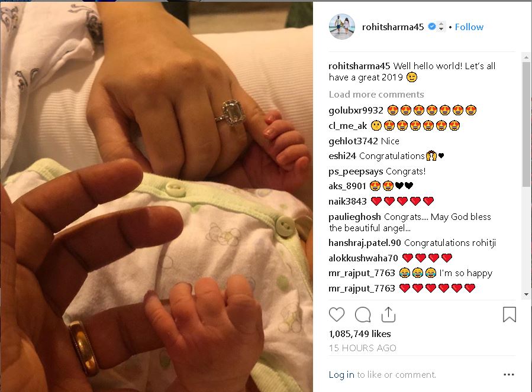Click the 15 HOURS AGO timestamp
The image size is (532, 392).
[x=362, y=348]
